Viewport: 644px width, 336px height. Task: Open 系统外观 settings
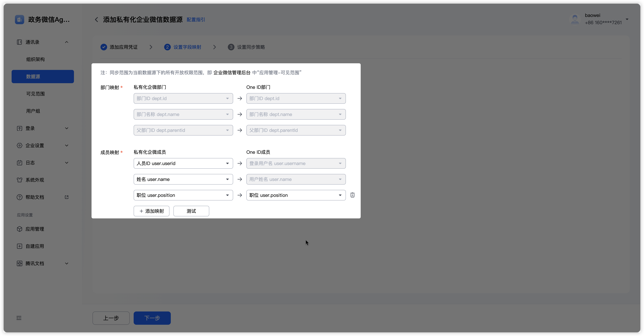[34, 180]
